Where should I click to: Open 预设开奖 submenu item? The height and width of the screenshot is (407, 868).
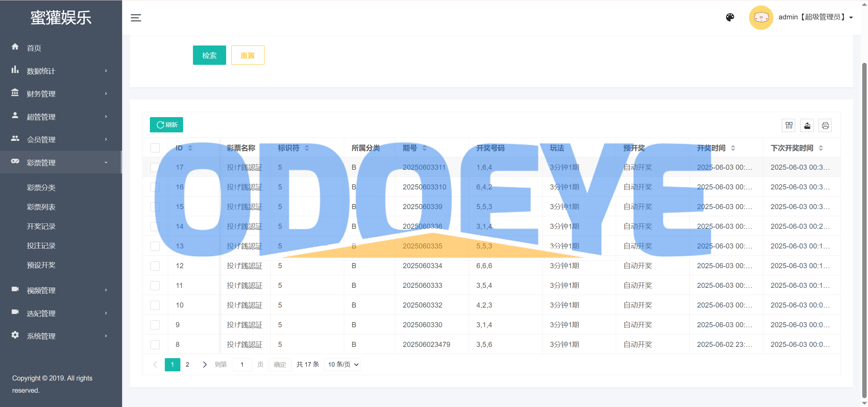coord(41,265)
